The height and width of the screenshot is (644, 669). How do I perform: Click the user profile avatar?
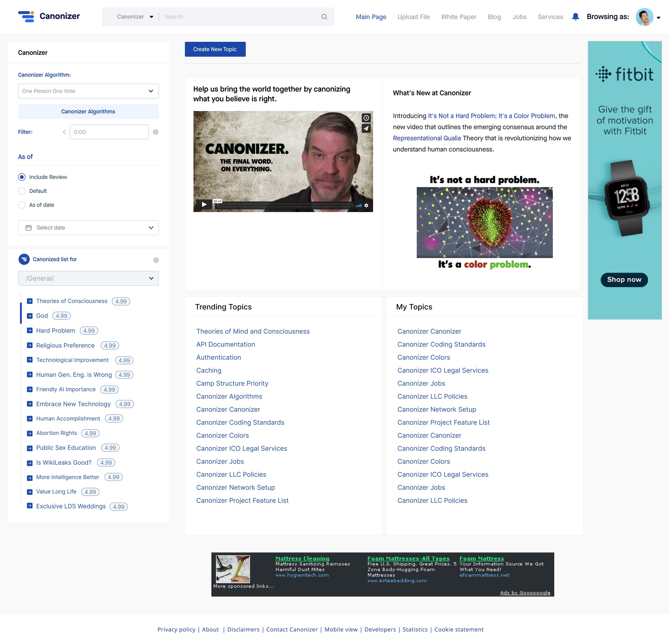644,17
